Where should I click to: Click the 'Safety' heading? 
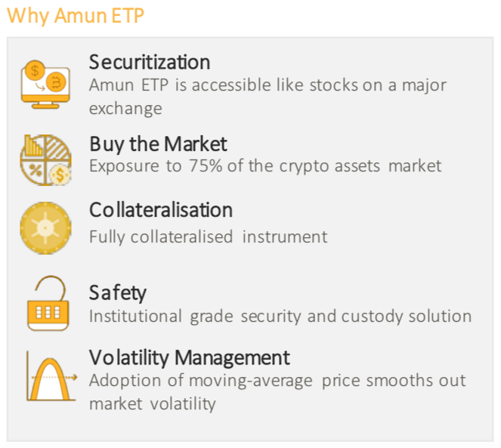click(118, 292)
